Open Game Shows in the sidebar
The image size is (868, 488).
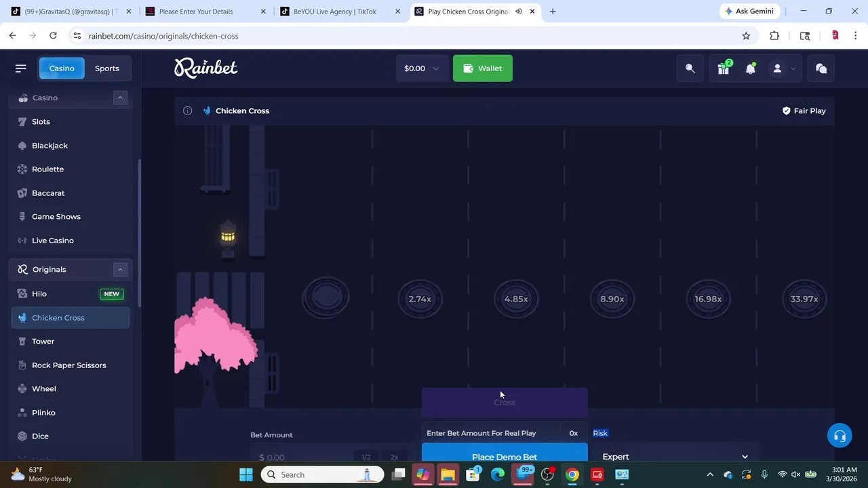coord(71,217)
